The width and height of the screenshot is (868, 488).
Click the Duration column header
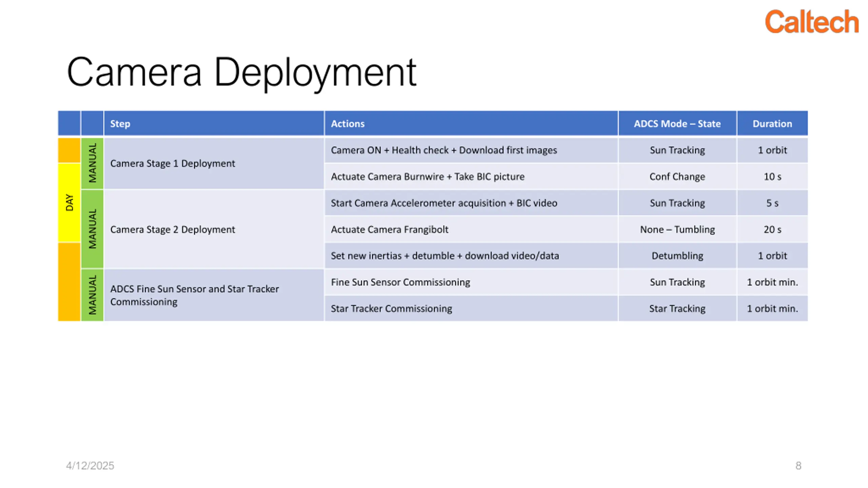pos(772,123)
